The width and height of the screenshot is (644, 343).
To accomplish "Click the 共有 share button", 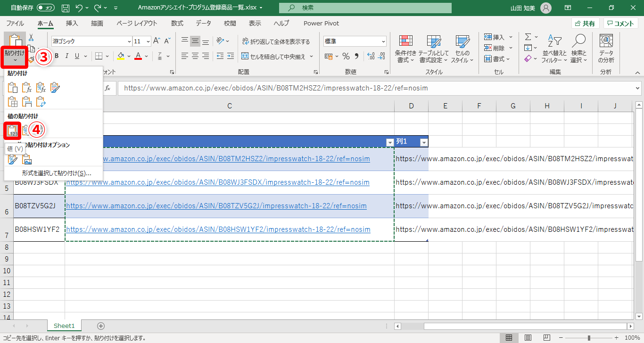I will pyautogui.click(x=585, y=24).
